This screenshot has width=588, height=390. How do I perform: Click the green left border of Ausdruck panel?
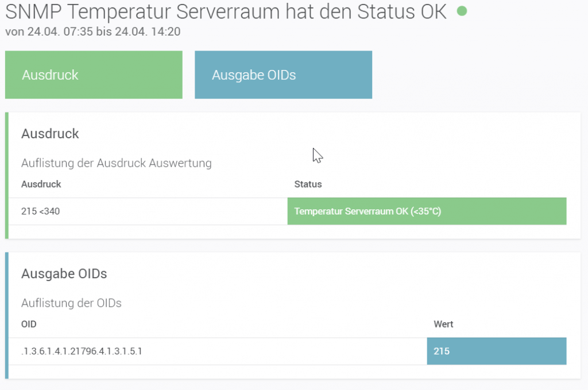click(x=7, y=175)
